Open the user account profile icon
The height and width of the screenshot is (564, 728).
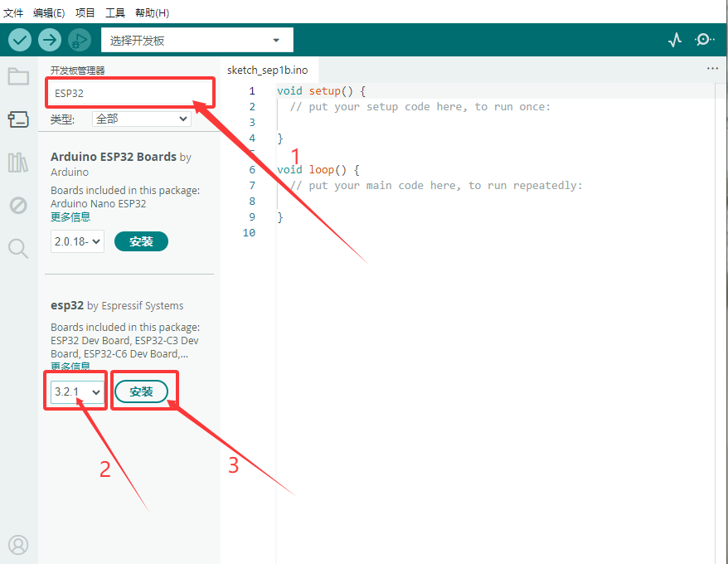pos(18,545)
